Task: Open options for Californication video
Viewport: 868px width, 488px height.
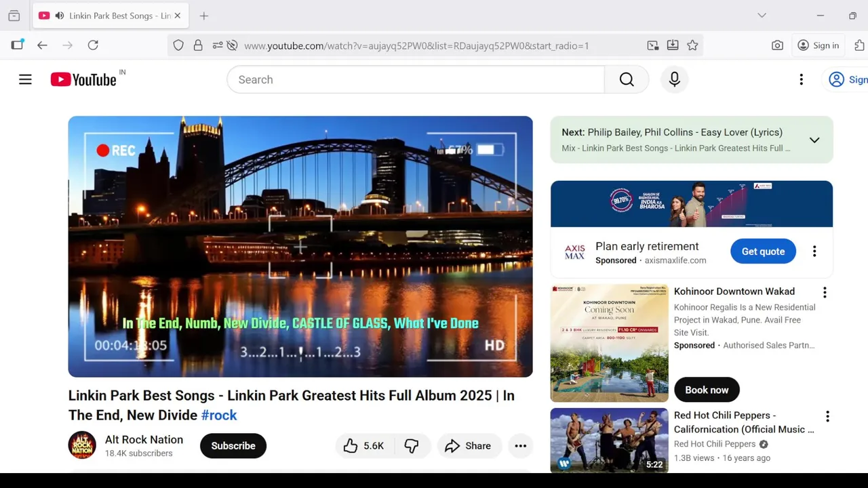Action: [827, 416]
